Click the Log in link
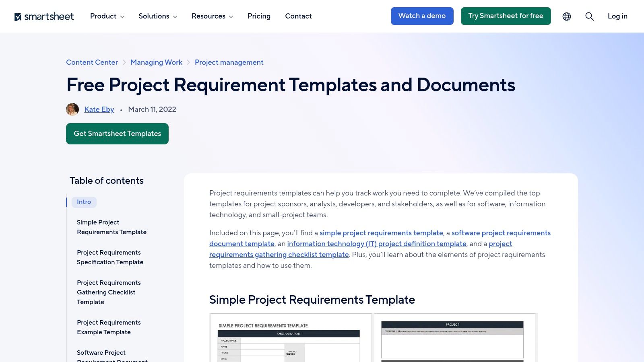The height and width of the screenshot is (362, 644). pyautogui.click(x=617, y=16)
